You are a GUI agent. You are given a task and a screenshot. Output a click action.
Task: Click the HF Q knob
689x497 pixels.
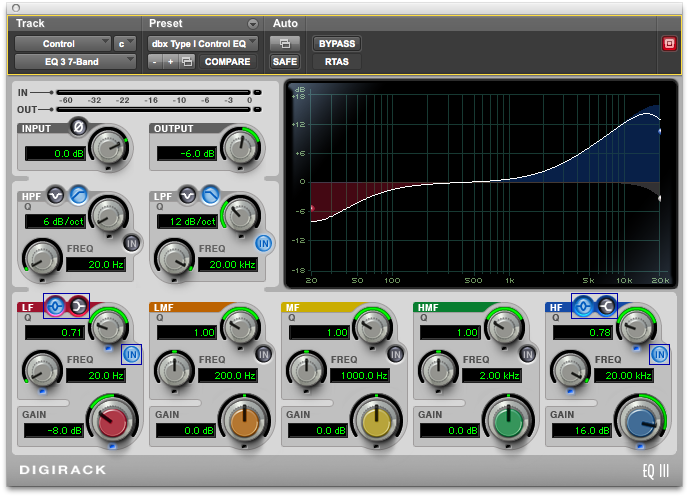point(636,326)
